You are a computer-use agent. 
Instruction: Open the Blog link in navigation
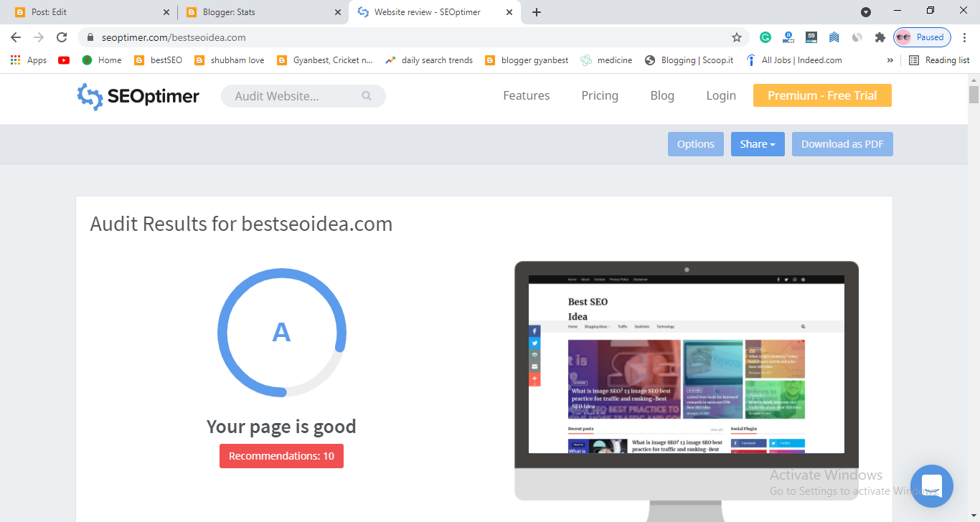pyautogui.click(x=662, y=95)
